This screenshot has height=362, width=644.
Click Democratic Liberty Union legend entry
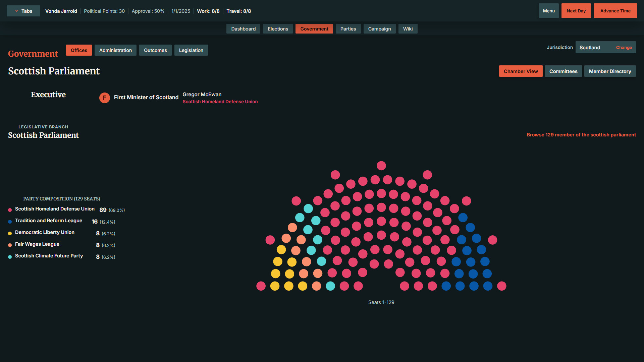coord(62,233)
